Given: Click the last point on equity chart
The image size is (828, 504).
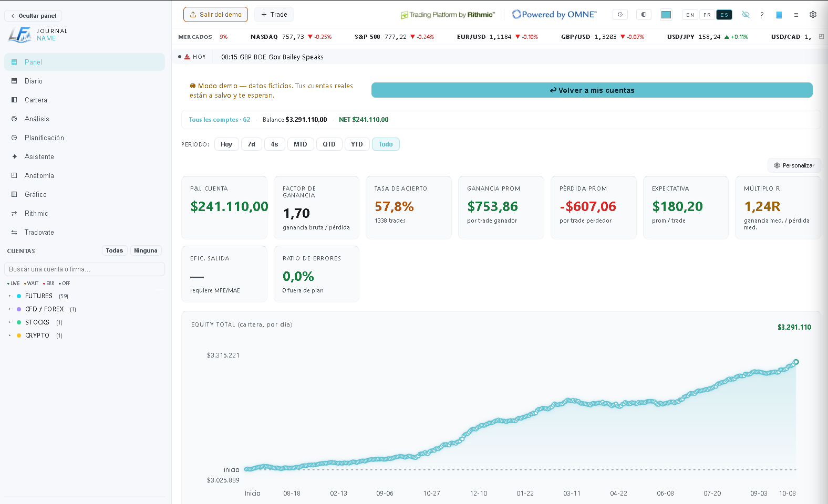Looking at the screenshot, I should (x=796, y=362).
